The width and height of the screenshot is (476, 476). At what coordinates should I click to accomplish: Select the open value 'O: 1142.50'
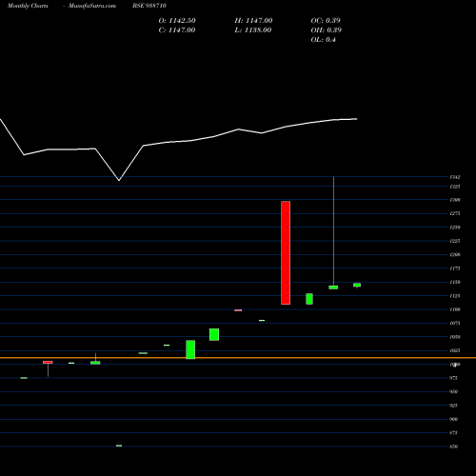click(x=177, y=21)
